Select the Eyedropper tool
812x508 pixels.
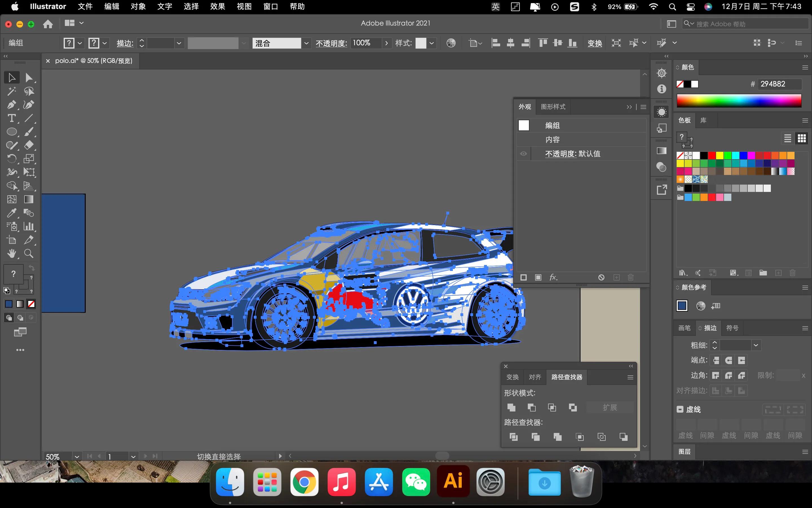[12, 213]
